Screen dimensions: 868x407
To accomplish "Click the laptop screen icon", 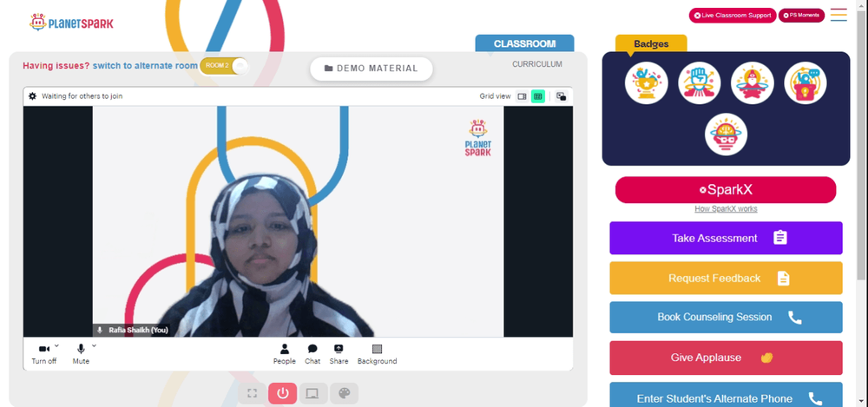I will [312, 393].
